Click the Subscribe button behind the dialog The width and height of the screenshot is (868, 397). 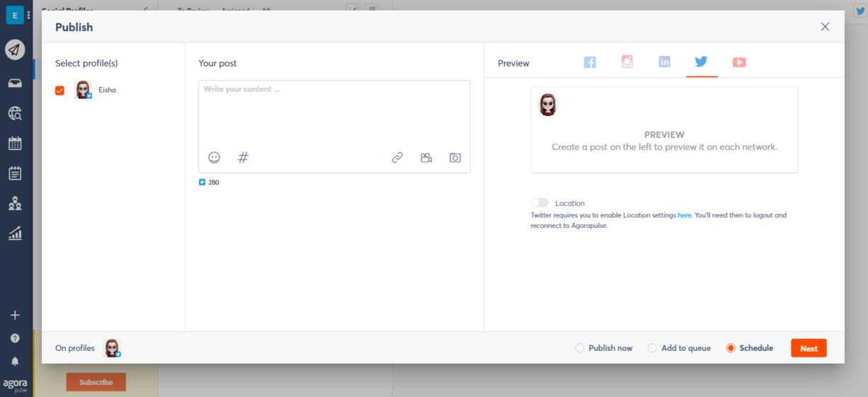click(x=96, y=382)
